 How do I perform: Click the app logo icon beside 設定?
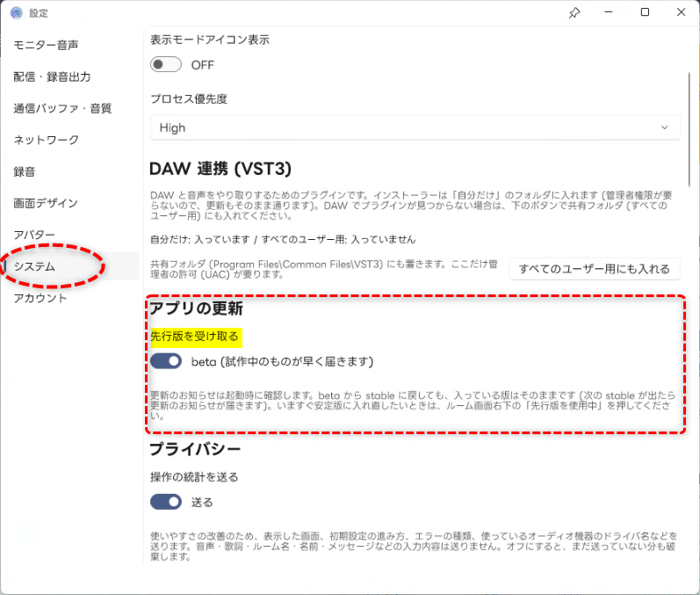tap(17, 13)
